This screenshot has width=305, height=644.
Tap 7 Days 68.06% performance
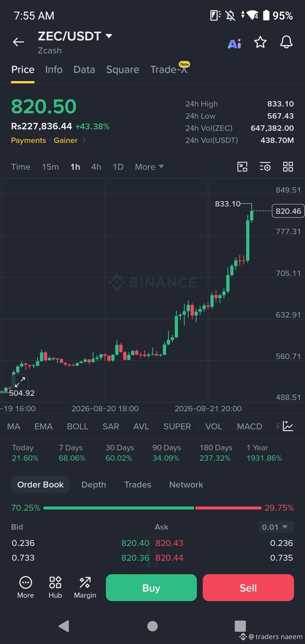[72, 452]
